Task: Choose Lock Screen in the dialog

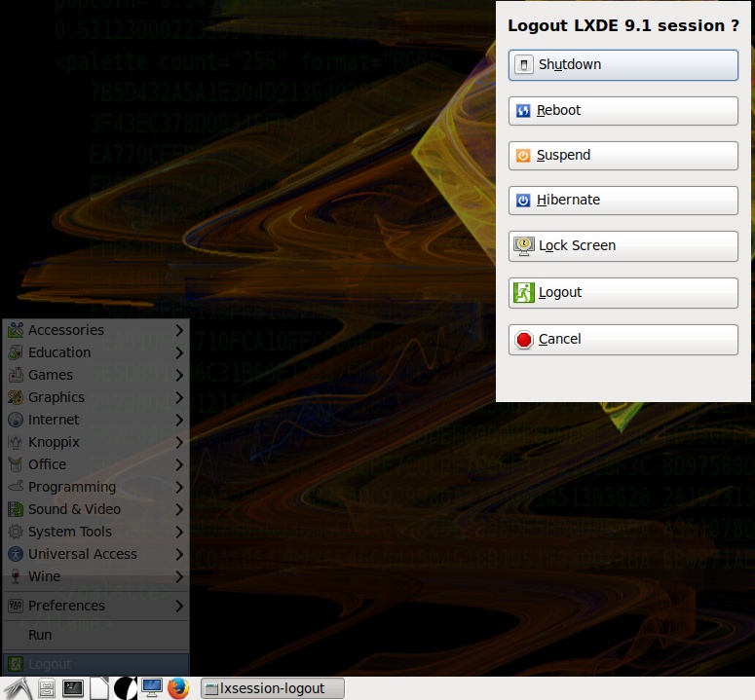Action: click(x=623, y=246)
